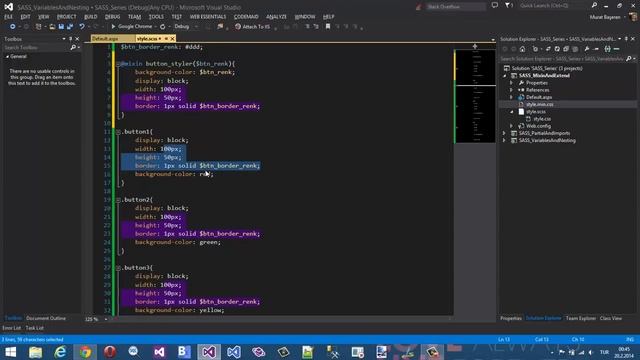Click the Save icon in toolbar
Screen dimensions: 640x360
61,27
